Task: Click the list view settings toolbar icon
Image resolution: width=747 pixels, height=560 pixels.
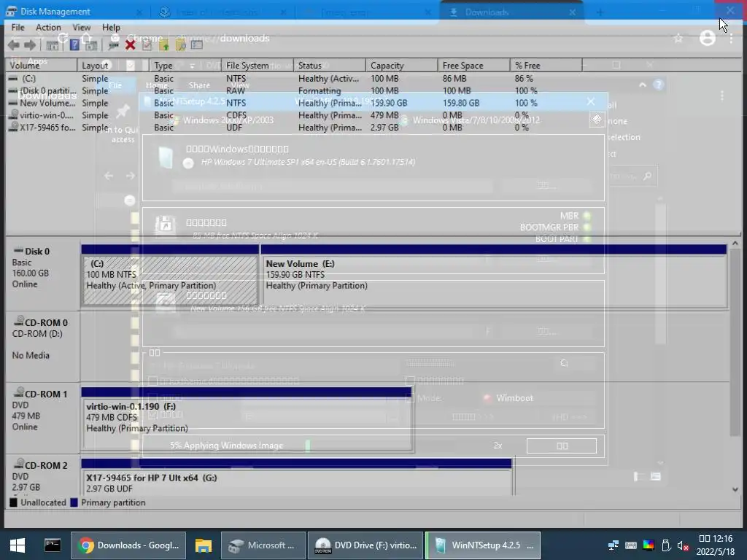Action: pos(197,45)
